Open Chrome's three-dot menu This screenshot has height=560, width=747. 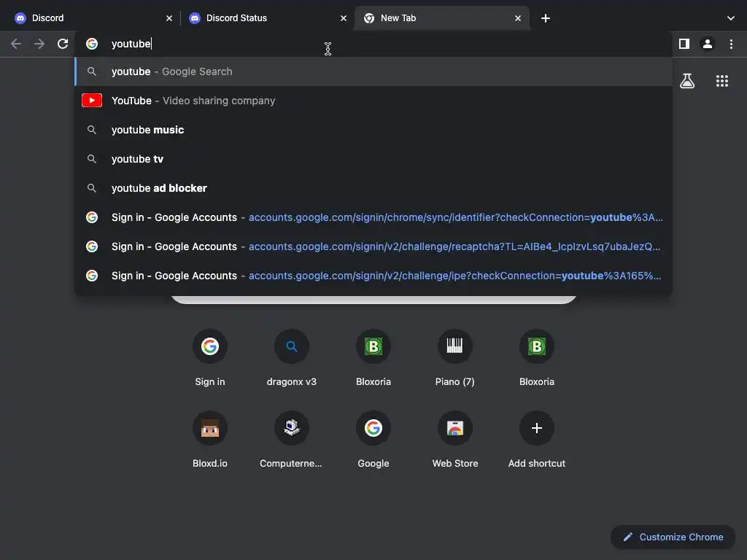pos(731,44)
